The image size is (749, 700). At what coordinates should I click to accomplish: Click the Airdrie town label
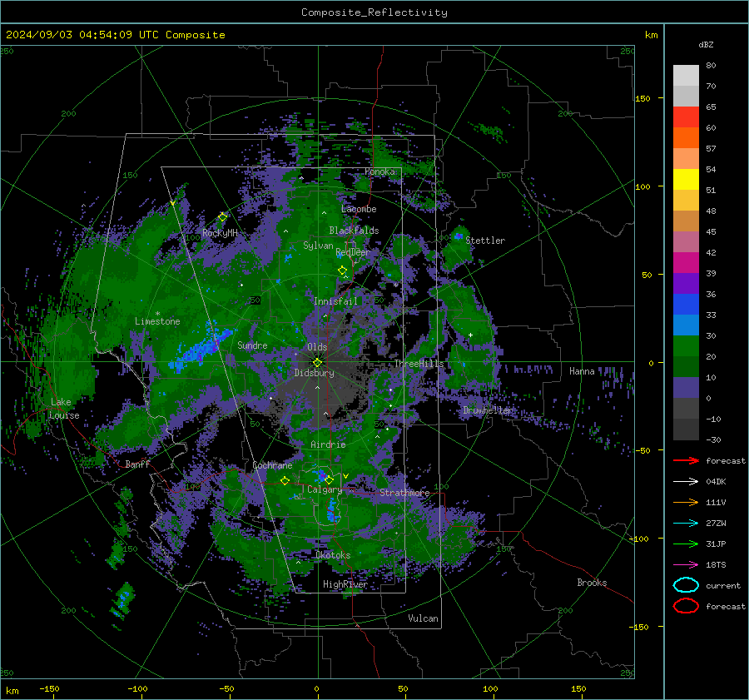(x=328, y=444)
